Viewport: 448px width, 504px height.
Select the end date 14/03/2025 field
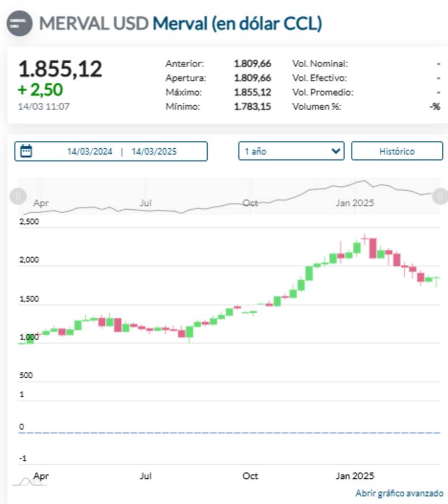[x=154, y=152]
